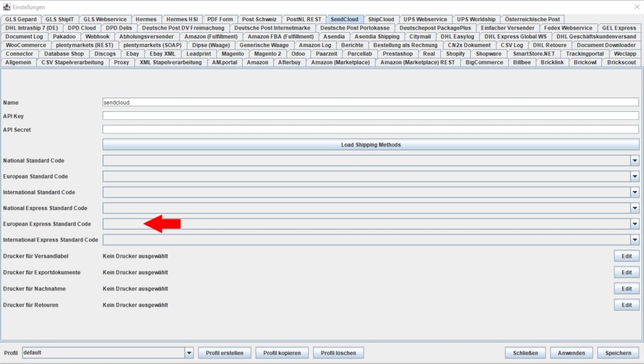Select the Hermes HSI tab

(182, 19)
